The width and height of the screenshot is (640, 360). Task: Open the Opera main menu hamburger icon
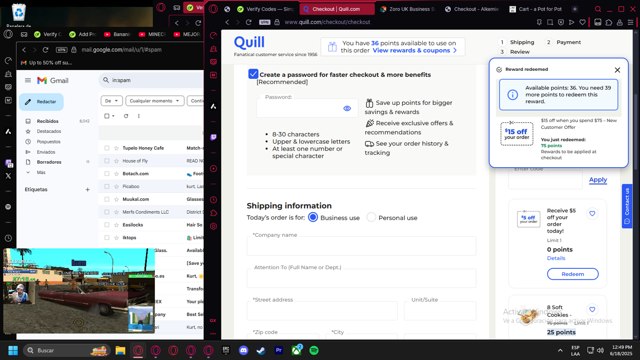point(631,22)
